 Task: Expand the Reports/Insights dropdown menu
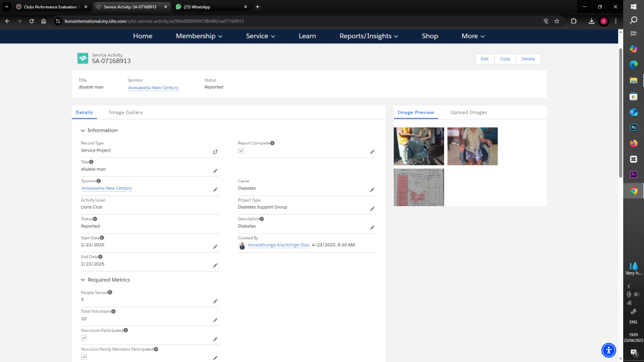369,36
